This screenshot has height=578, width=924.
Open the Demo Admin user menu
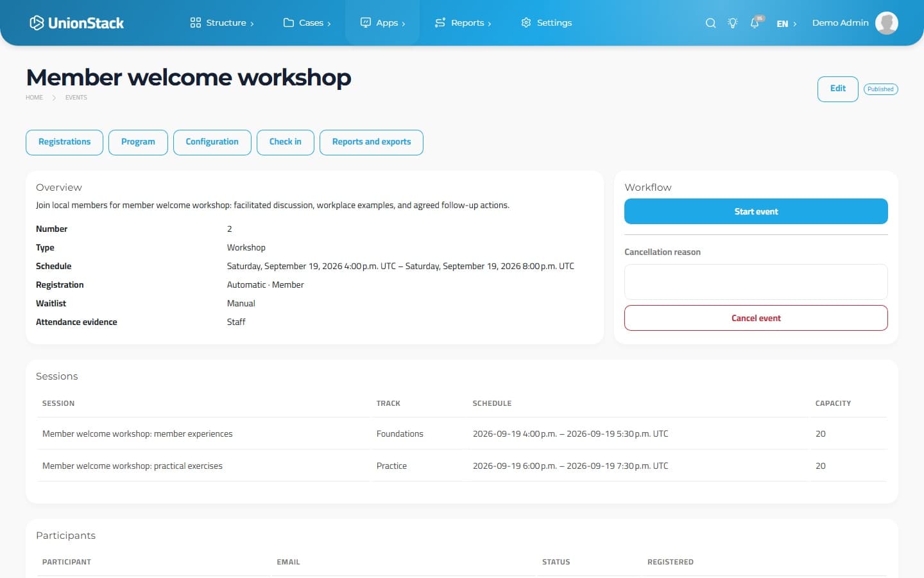click(x=840, y=22)
